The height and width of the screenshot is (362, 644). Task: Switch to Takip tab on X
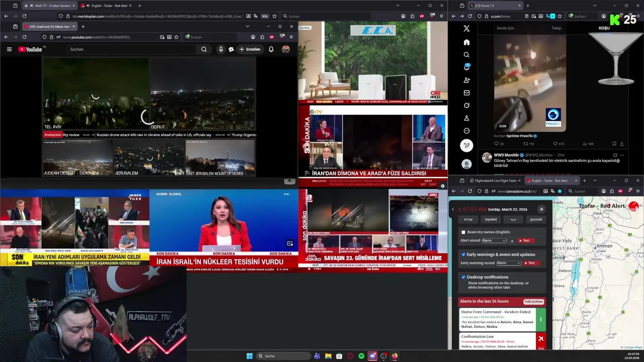pos(556,28)
